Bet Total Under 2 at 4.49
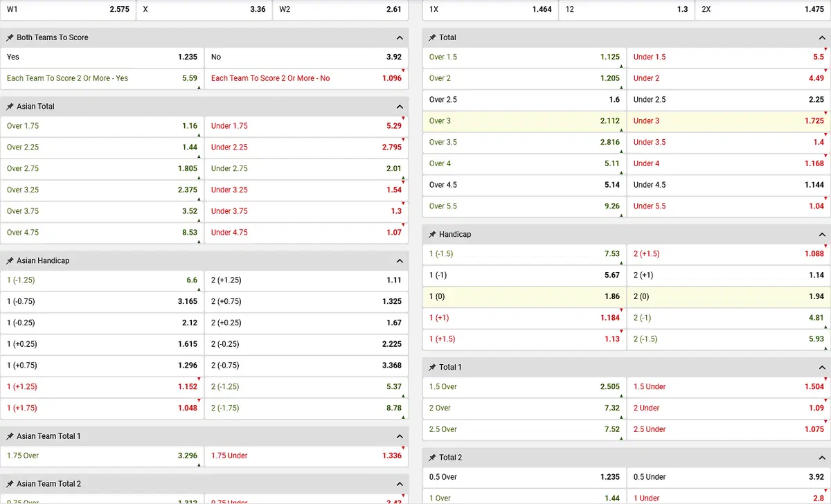831x504 pixels. point(729,79)
